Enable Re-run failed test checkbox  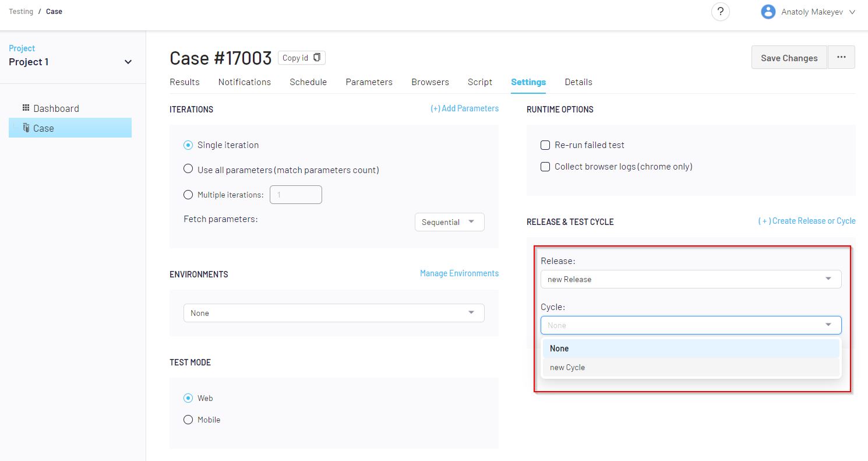point(545,145)
